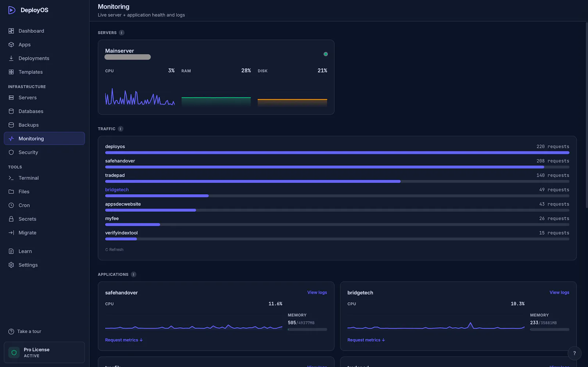This screenshot has width=588, height=367.
Task: Click the tradepad traffic progress bar
Action: [337, 181]
